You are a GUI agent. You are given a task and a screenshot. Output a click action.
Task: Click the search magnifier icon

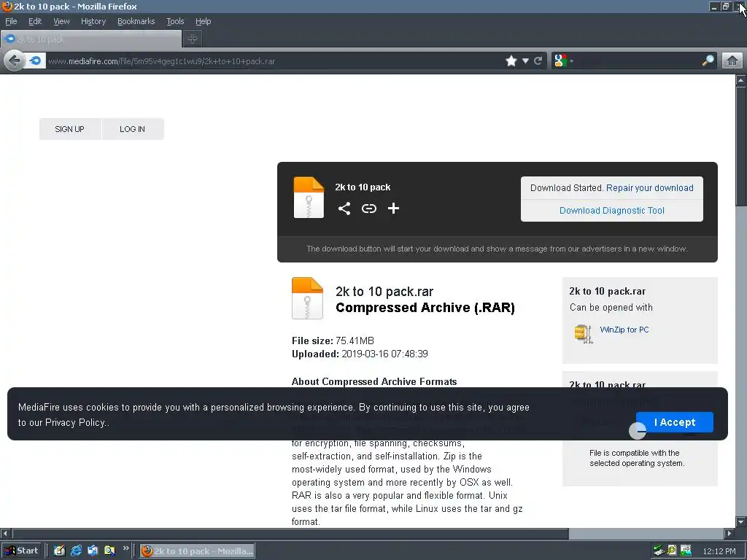708,61
